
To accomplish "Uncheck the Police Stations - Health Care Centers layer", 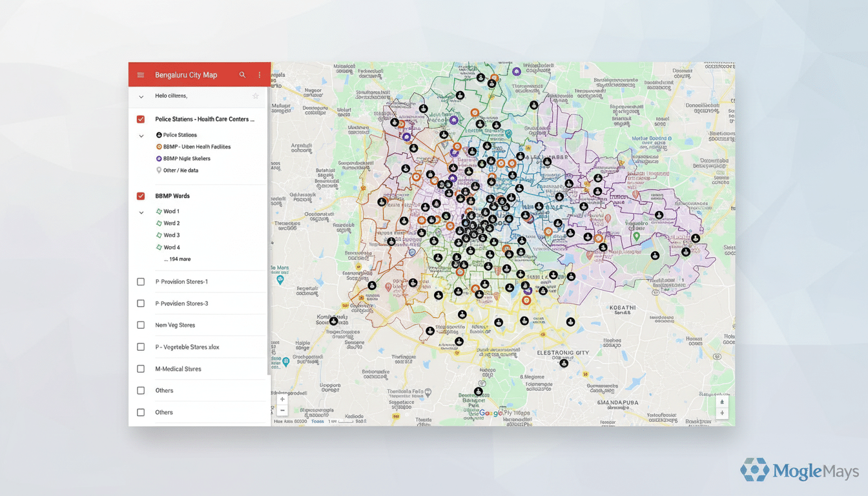I will coord(141,119).
